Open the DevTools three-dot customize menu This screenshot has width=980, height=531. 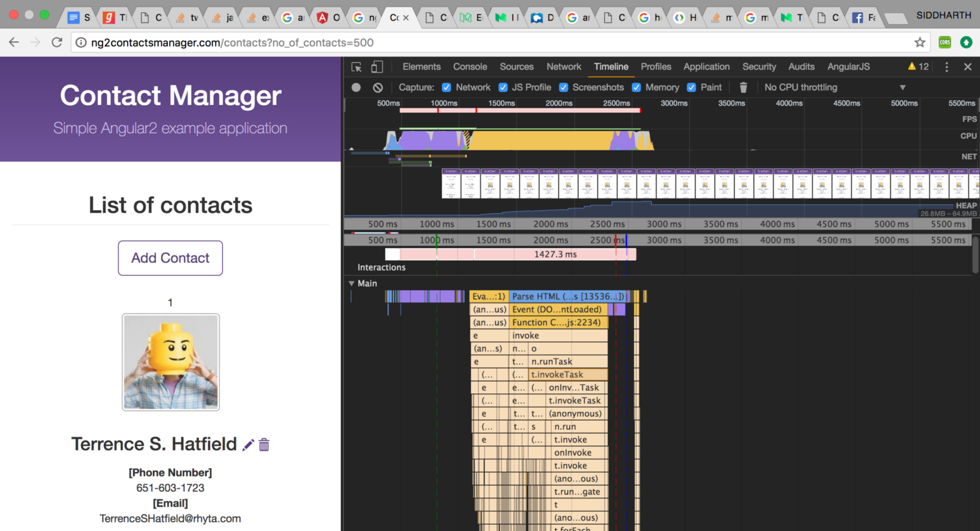pyautogui.click(x=946, y=67)
